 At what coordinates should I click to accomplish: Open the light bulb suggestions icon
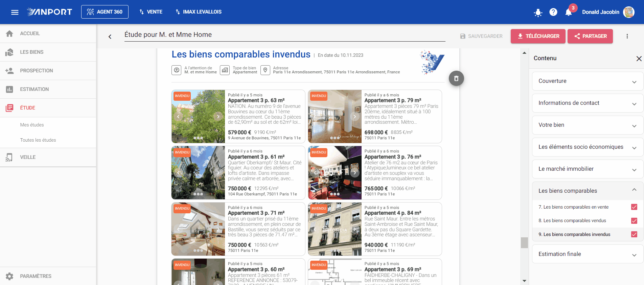[538, 13]
